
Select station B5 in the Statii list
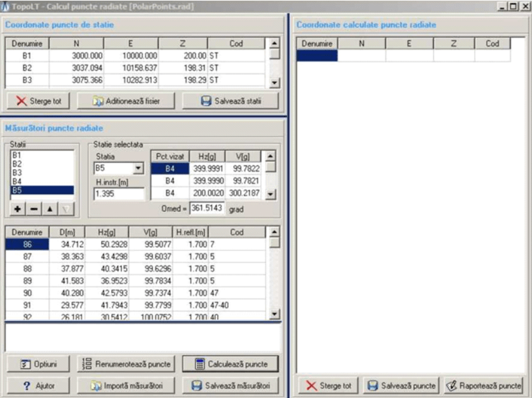click(x=42, y=190)
